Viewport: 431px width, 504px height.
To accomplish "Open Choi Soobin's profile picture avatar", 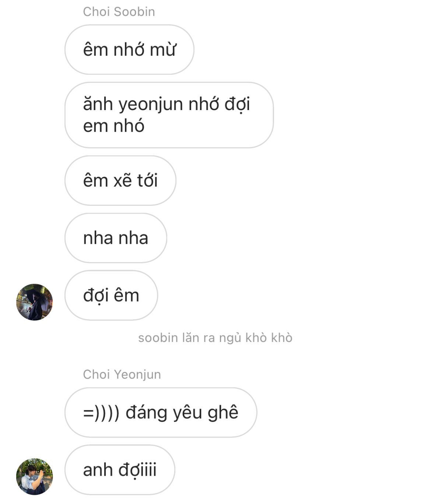I will tap(35, 302).
